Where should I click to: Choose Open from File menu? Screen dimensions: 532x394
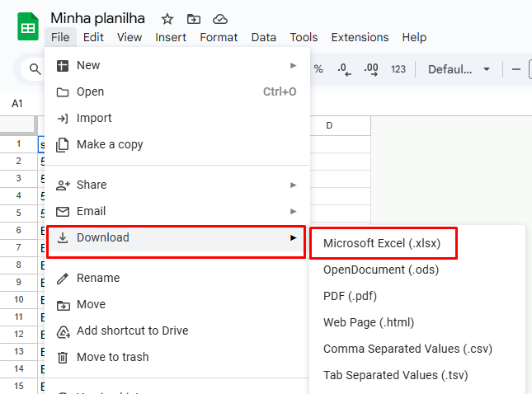pos(177,91)
